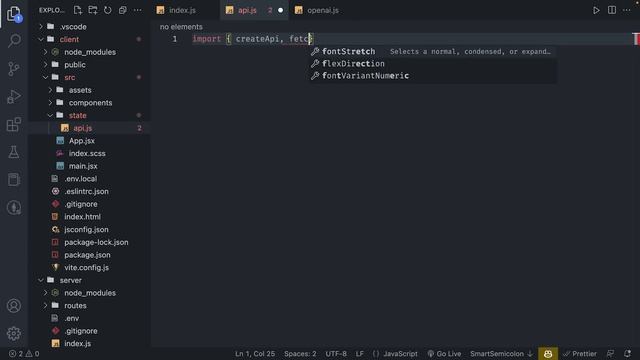The width and height of the screenshot is (640, 360).
Task: Change encoding via UTF-8 status
Action: coord(336,354)
